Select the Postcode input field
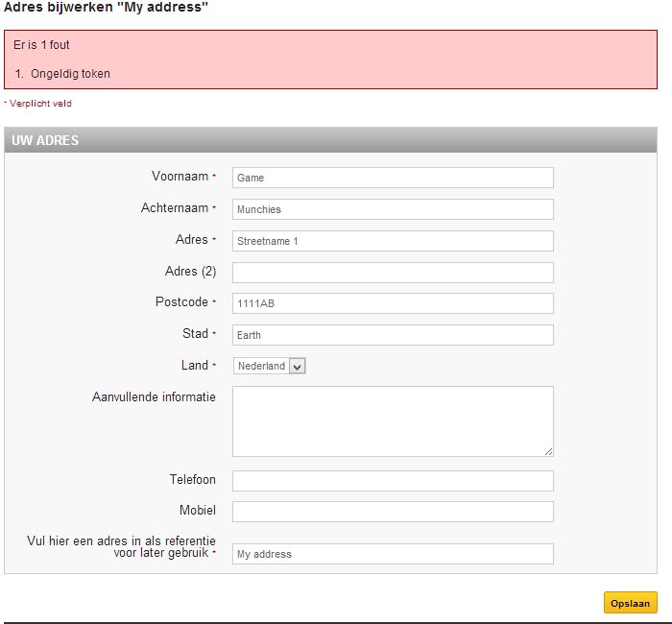Screen dimensions: 672x624 tap(393, 303)
